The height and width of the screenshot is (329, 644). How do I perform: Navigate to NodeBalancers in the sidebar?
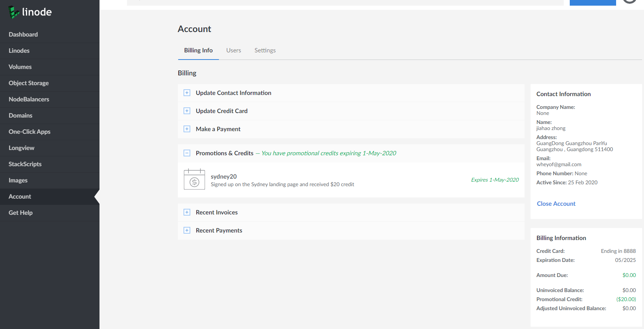(29, 99)
